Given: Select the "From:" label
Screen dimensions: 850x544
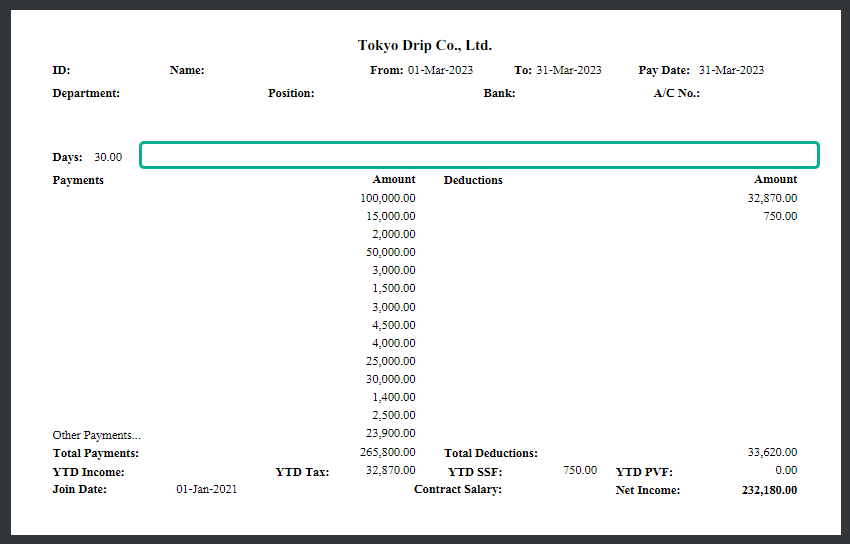Looking at the screenshot, I should [x=387, y=70].
